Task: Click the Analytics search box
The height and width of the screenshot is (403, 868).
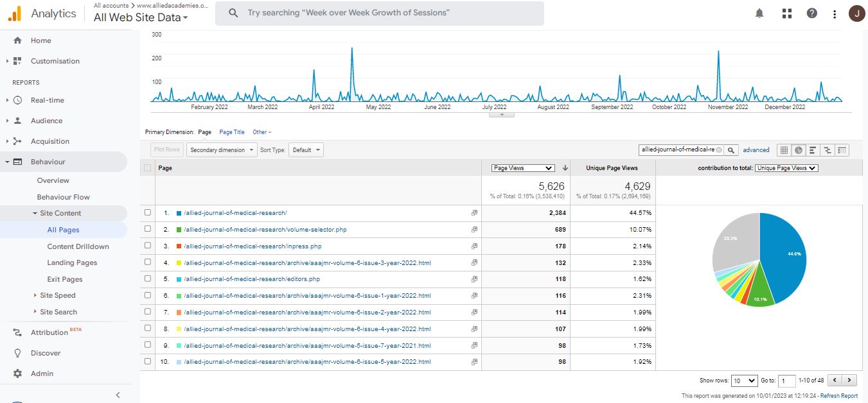Action: (379, 13)
